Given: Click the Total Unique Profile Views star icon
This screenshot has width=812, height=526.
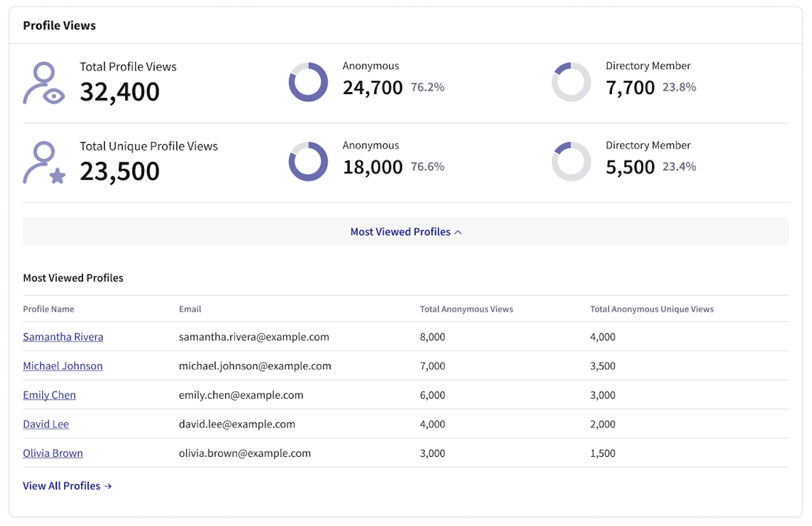Looking at the screenshot, I should pyautogui.click(x=44, y=163).
